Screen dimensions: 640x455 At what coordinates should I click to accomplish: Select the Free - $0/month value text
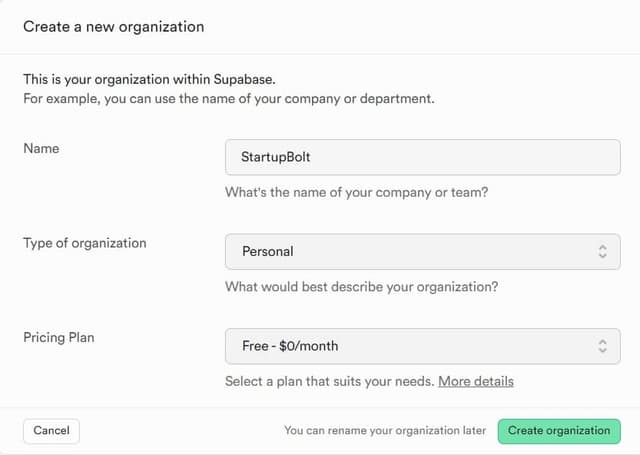pyautogui.click(x=290, y=346)
